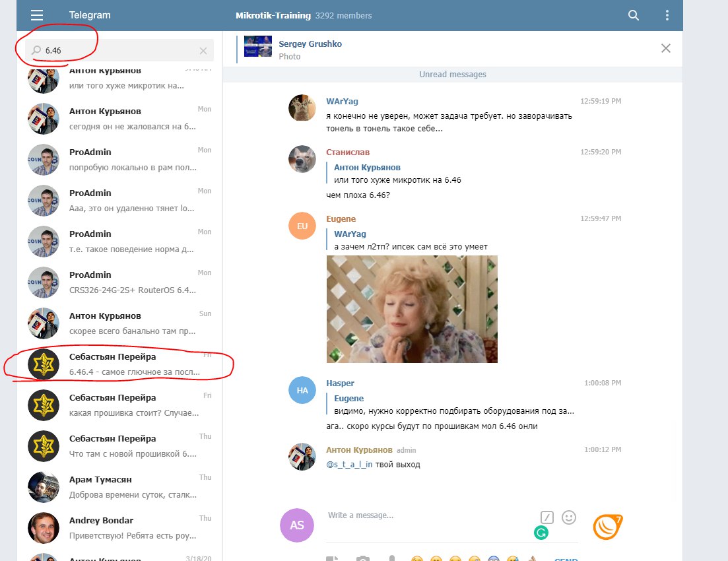Click Антон Курьянов admin sender name
728x561 pixels.
tap(359, 450)
